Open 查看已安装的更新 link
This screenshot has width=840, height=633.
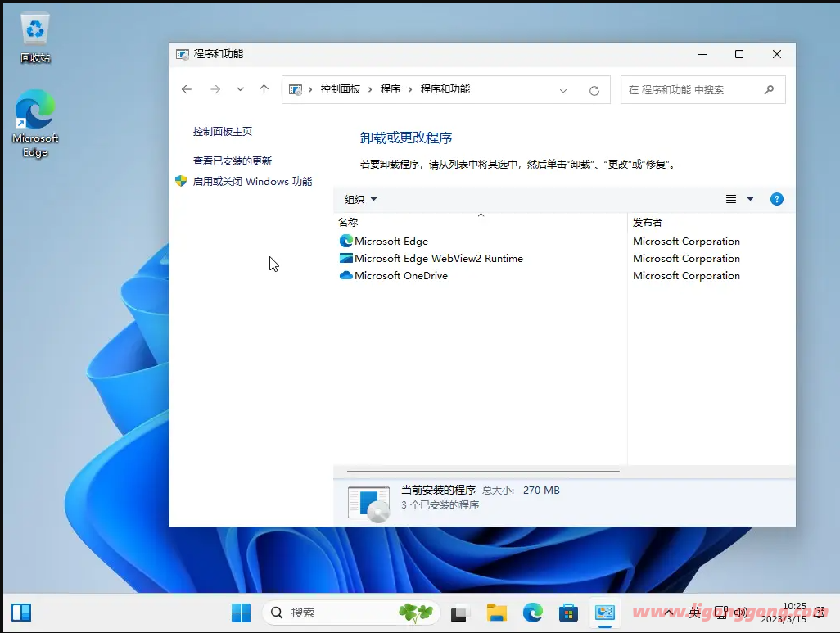(233, 161)
